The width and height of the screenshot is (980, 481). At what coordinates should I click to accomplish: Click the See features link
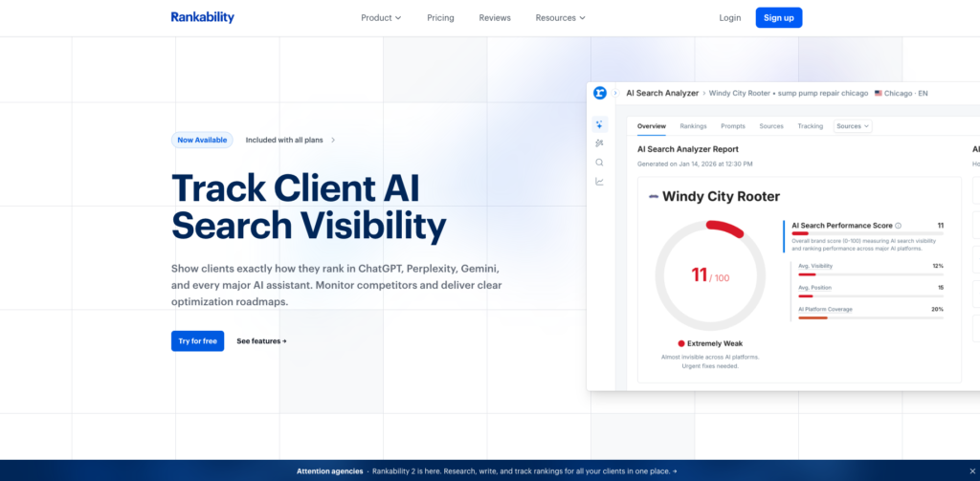[261, 340]
